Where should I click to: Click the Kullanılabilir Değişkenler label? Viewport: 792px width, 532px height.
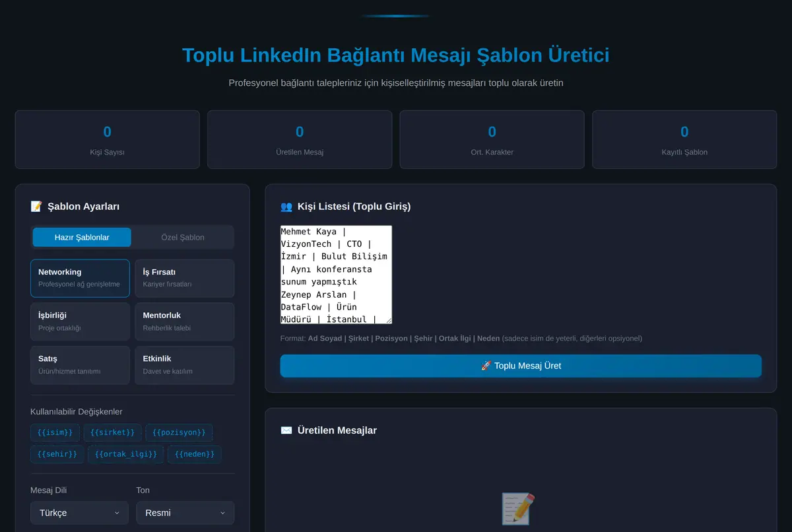tap(77, 412)
